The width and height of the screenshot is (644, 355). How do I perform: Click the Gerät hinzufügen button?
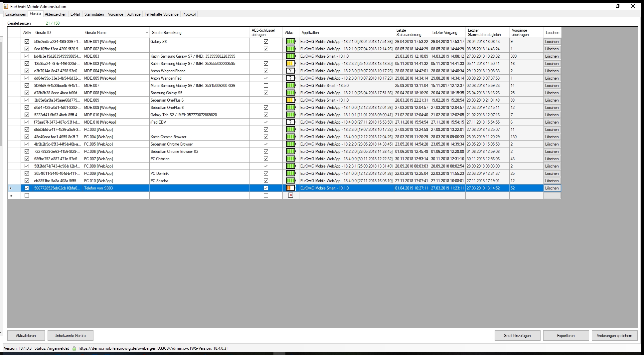click(517, 336)
